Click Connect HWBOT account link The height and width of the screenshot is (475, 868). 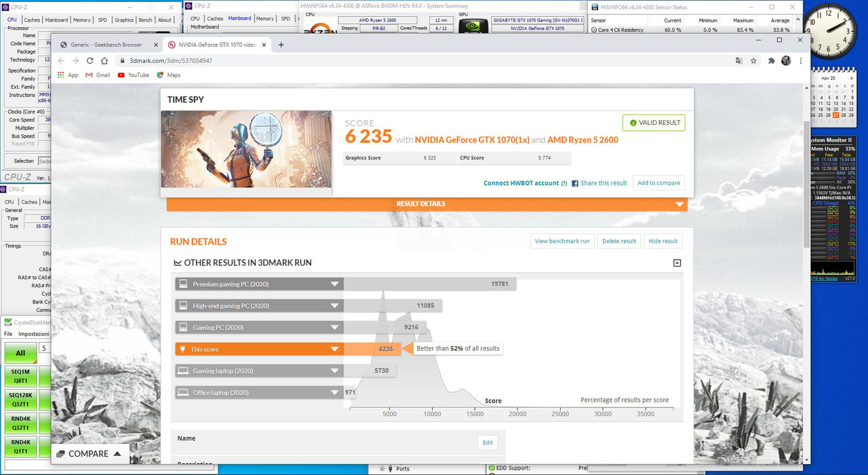(521, 183)
